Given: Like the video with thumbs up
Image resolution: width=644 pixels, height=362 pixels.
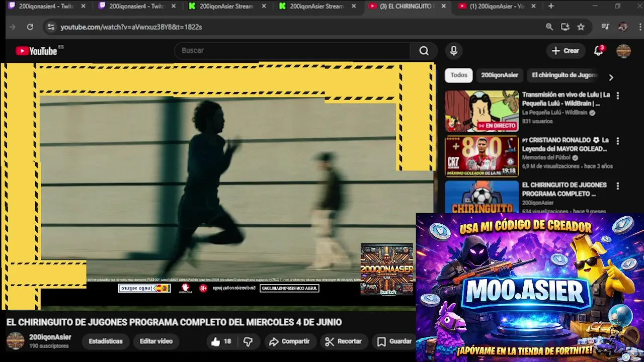Looking at the screenshot, I should tap(221, 342).
